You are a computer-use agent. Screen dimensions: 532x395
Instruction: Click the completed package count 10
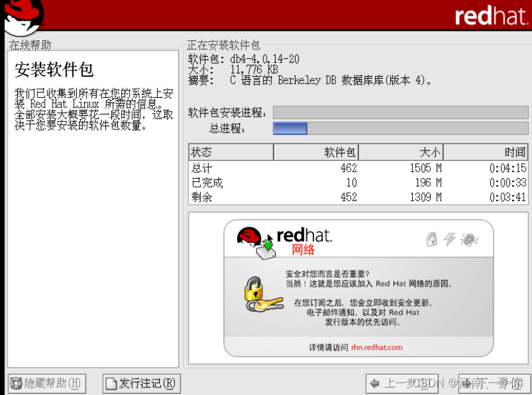[x=351, y=182]
